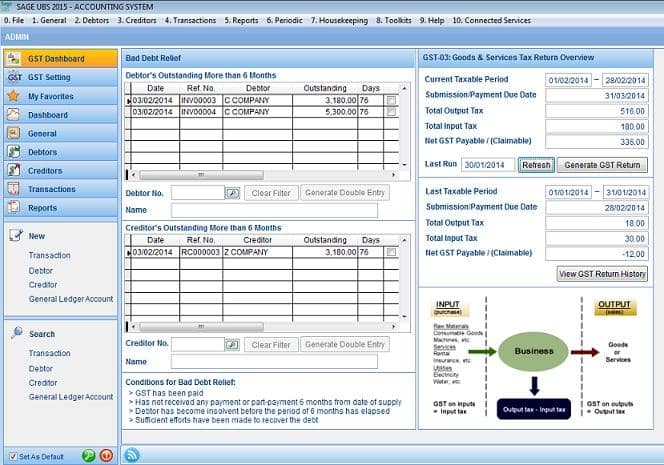The height and width of the screenshot is (465, 664).
Task: Click the General sidebar icon
Action: pyautogui.click(x=14, y=133)
